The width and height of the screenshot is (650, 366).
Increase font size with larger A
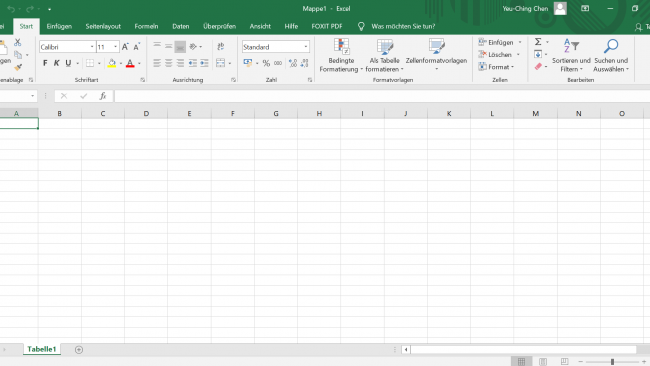pos(125,47)
